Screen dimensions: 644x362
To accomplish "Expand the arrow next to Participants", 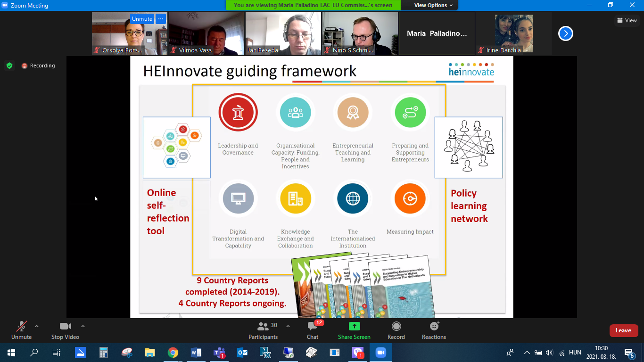I will click(x=288, y=326).
